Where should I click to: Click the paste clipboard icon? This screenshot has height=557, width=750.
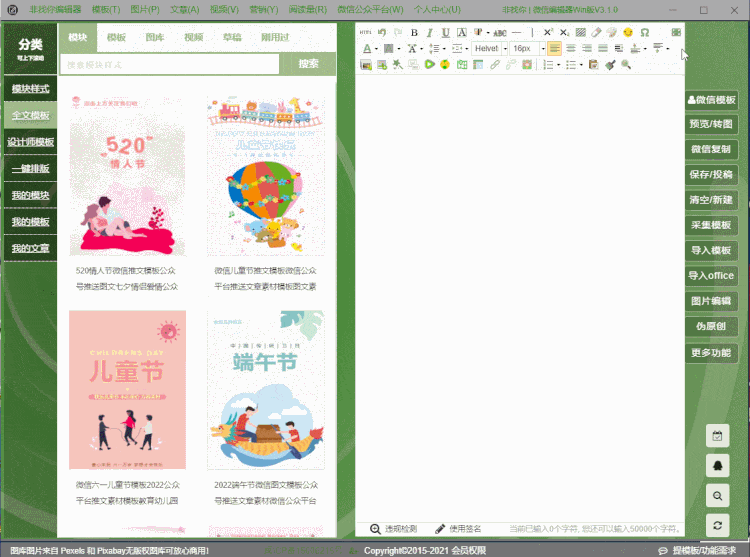tap(594, 65)
